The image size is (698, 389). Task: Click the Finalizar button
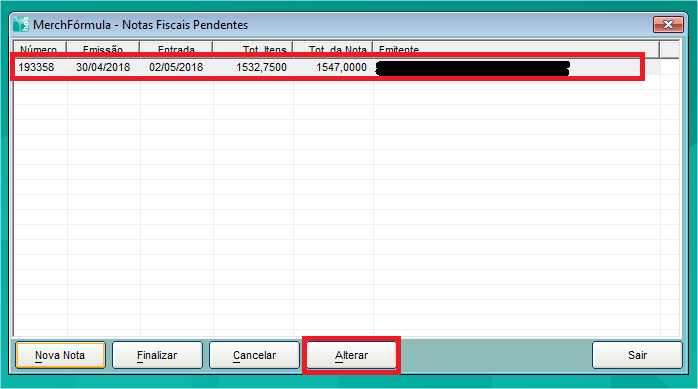click(x=157, y=355)
